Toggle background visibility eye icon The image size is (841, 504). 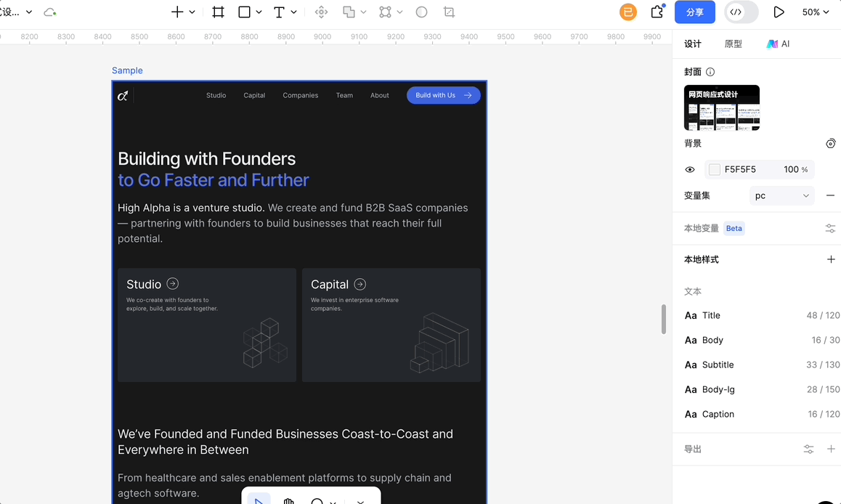click(x=690, y=169)
